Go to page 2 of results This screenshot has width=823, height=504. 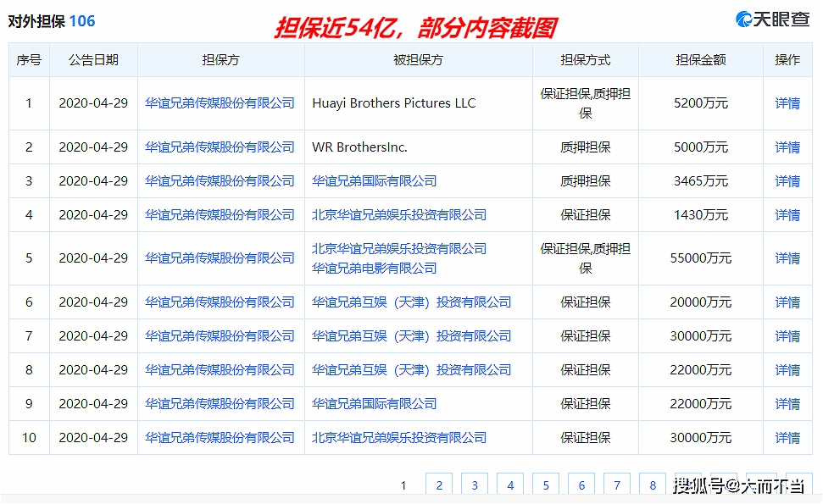click(x=439, y=485)
